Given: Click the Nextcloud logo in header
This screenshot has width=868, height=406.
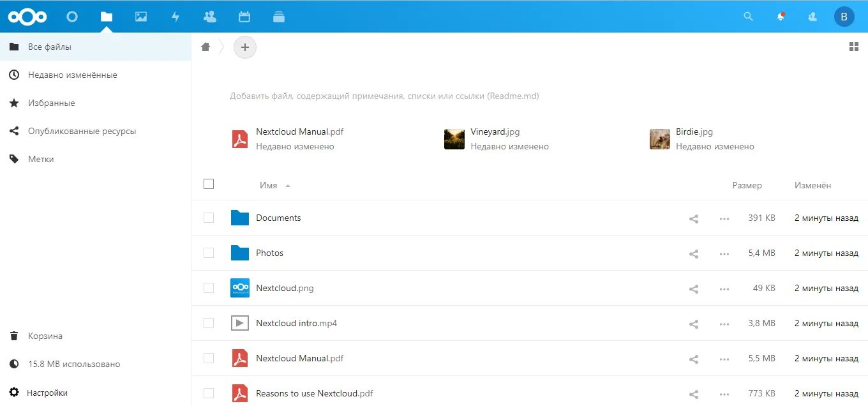Looking at the screenshot, I should [27, 17].
